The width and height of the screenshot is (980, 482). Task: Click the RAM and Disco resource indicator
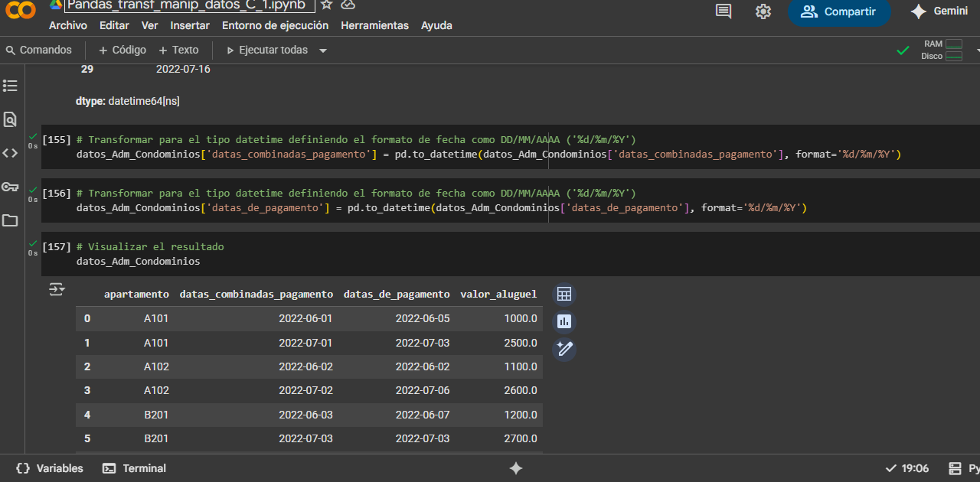click(x=942, y=50)
